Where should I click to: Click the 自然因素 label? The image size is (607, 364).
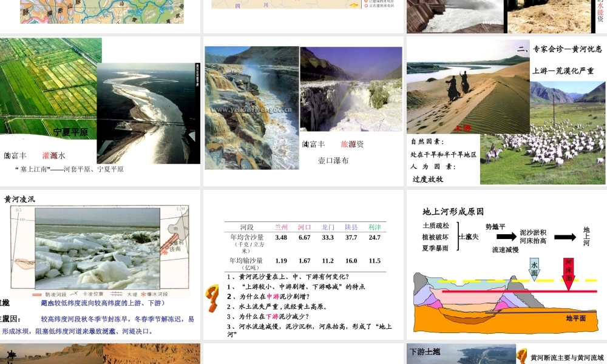(427, 141)
